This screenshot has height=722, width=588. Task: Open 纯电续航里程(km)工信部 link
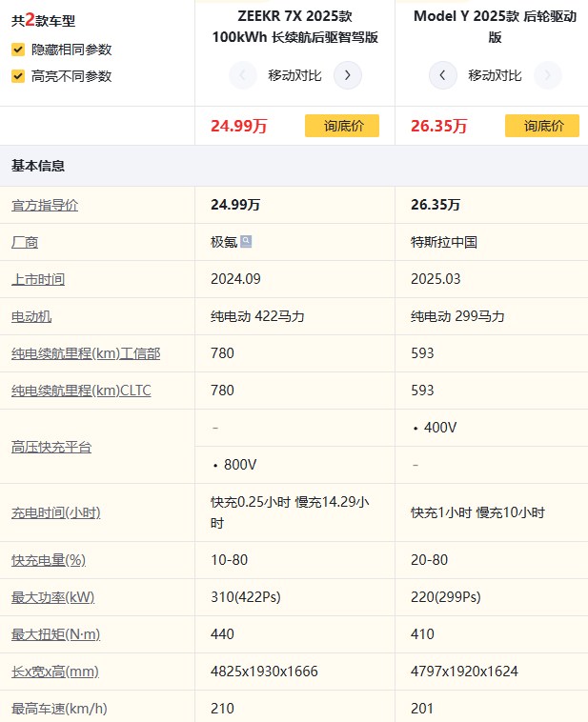(x=86, y=353)
